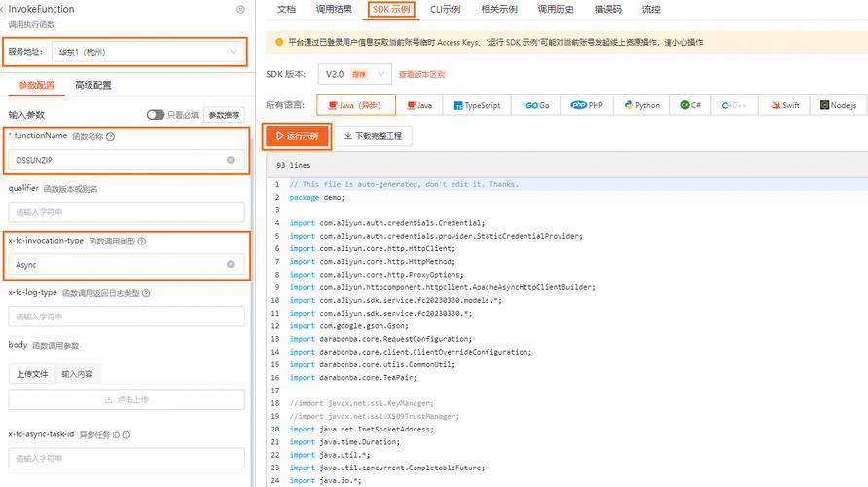The height and width of the screenshot is (487, 868).
Task: Click the auto-generated comment on line 1
Action: (x=404, y=184)
